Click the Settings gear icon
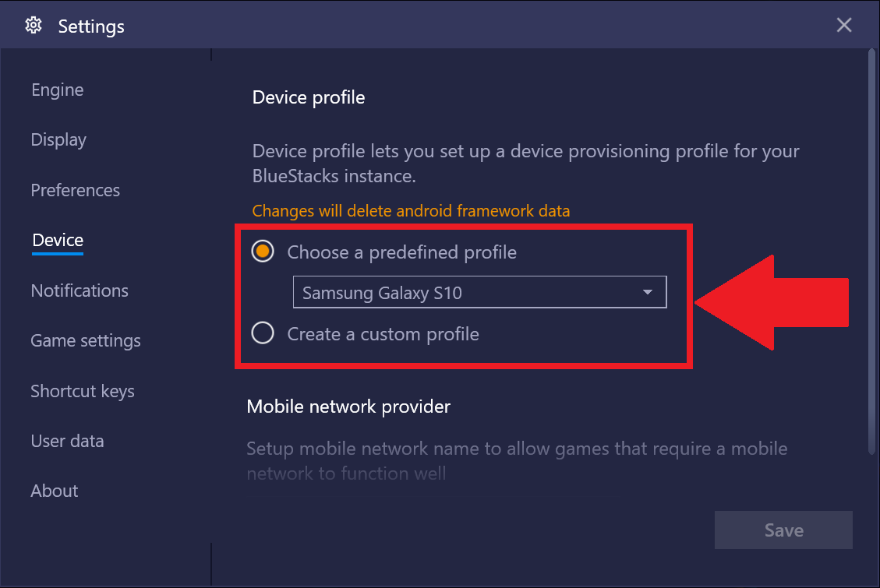The image size is (880, 588). pyautogui.click(x=34, y=25)
